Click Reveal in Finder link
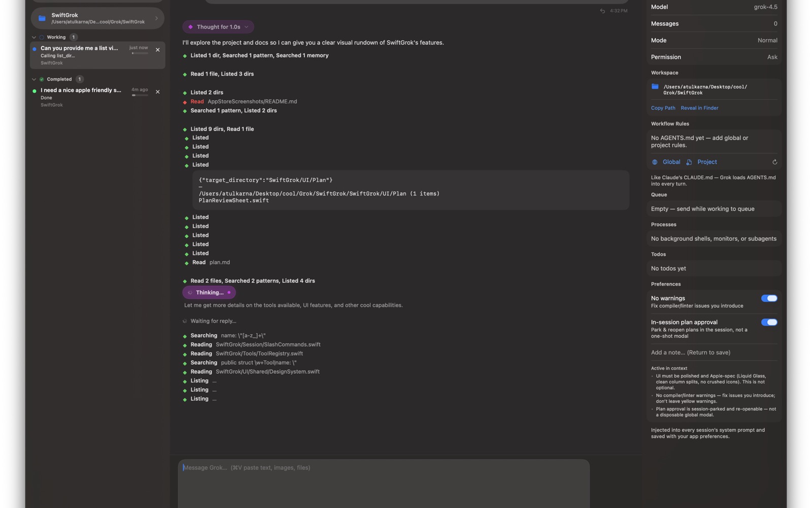The height and width of the screenshot is (508, 812). pyautogui.click(x=699, y=108)
